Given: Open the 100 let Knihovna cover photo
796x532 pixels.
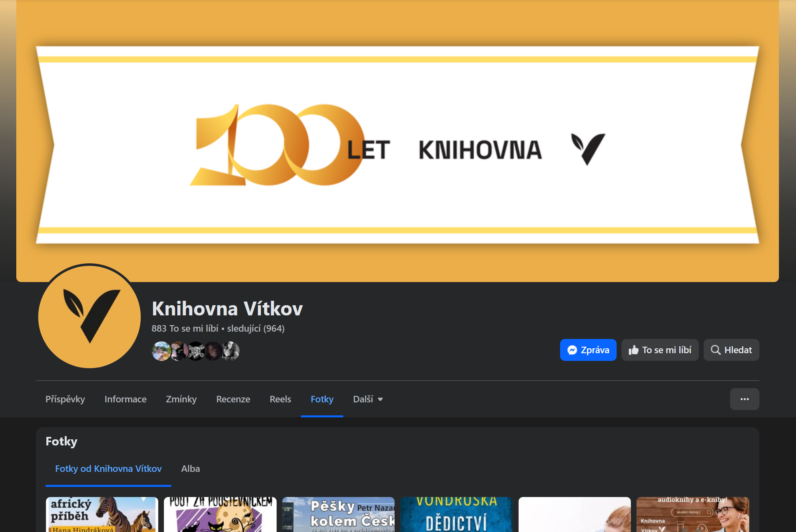Looking at the screenshot, I should (397, 141).
